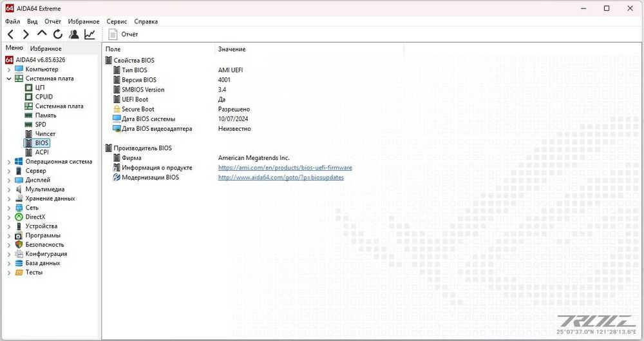Viewport: 644px width, 341px height.
Task: Open the Вид menu
Action: (x=32, y=21)
